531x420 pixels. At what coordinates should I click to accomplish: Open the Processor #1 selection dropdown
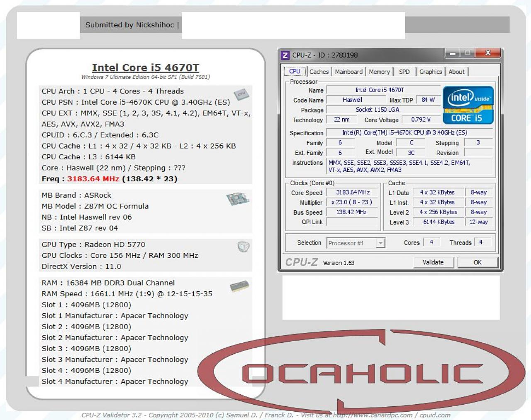[356, 243]
